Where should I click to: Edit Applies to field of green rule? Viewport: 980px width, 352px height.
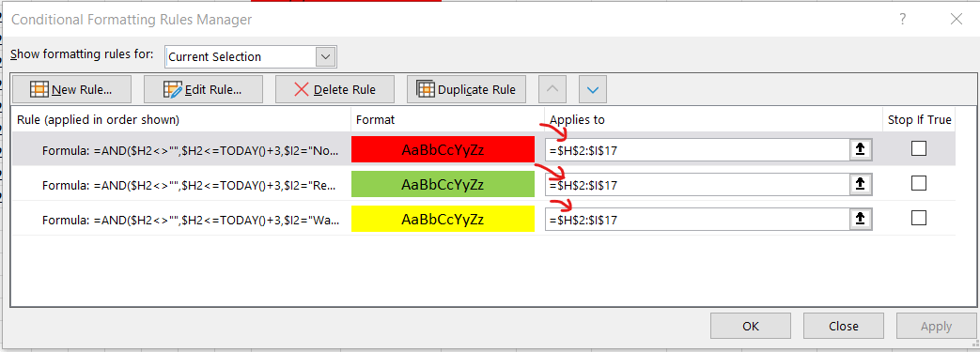pyautogui.click(x=697, y=185)
